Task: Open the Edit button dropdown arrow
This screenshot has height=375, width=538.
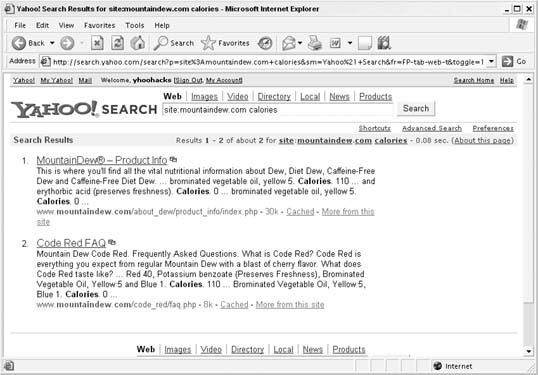Action: pyautogui.click(x=350, y=43)
